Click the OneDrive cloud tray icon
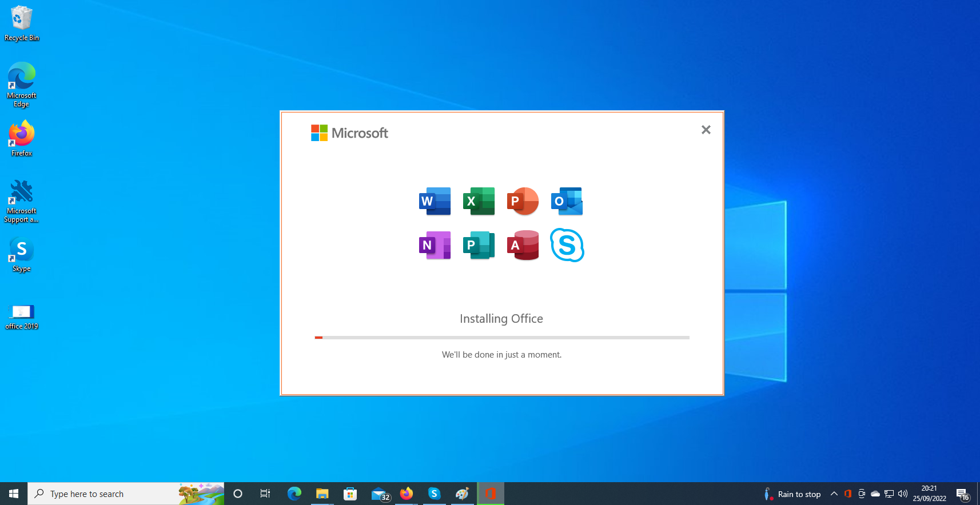 [x=875, y=494]
